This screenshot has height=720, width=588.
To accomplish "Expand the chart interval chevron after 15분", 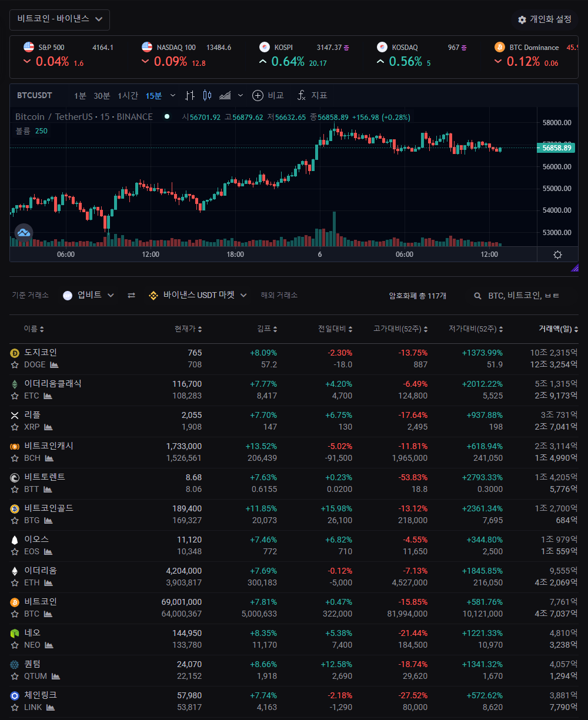I will 172,95.
